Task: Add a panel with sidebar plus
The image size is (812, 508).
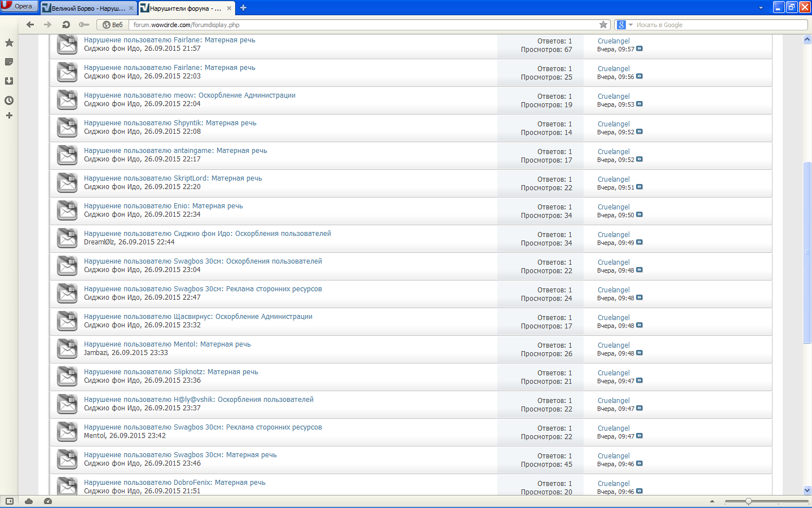Action: (9, 116)
